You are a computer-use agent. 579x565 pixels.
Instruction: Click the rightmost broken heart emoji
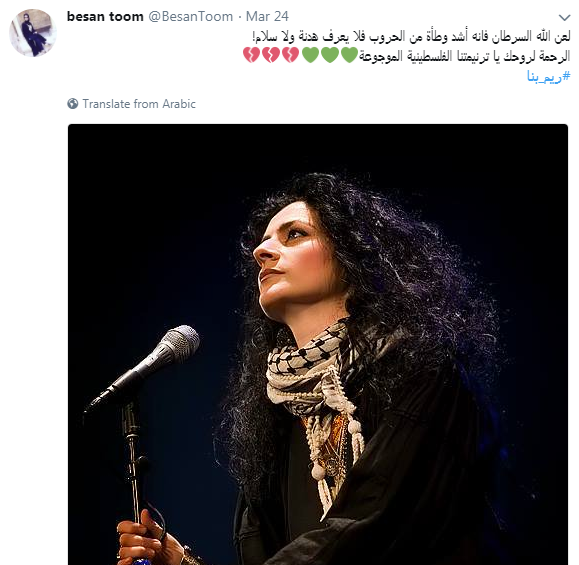point(291,55)
